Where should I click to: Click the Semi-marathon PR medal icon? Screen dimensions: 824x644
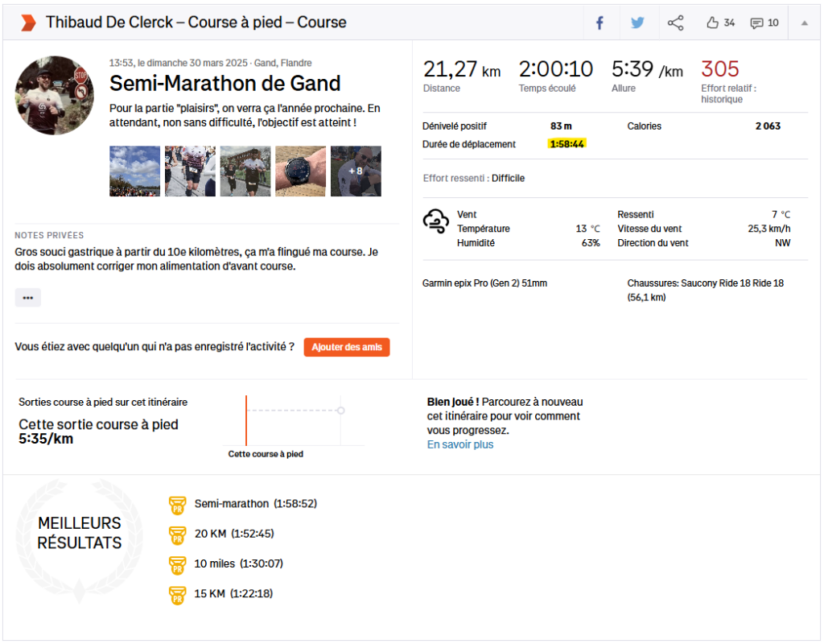(177, 505)
